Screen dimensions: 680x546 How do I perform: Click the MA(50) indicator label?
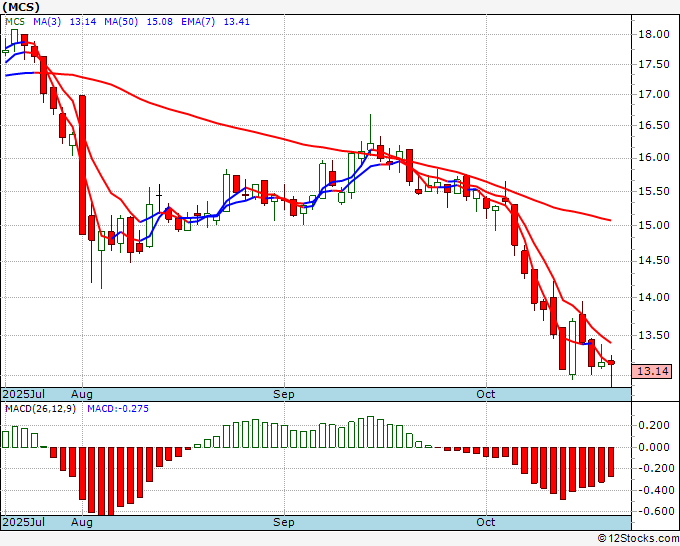(x=121, y=22)
